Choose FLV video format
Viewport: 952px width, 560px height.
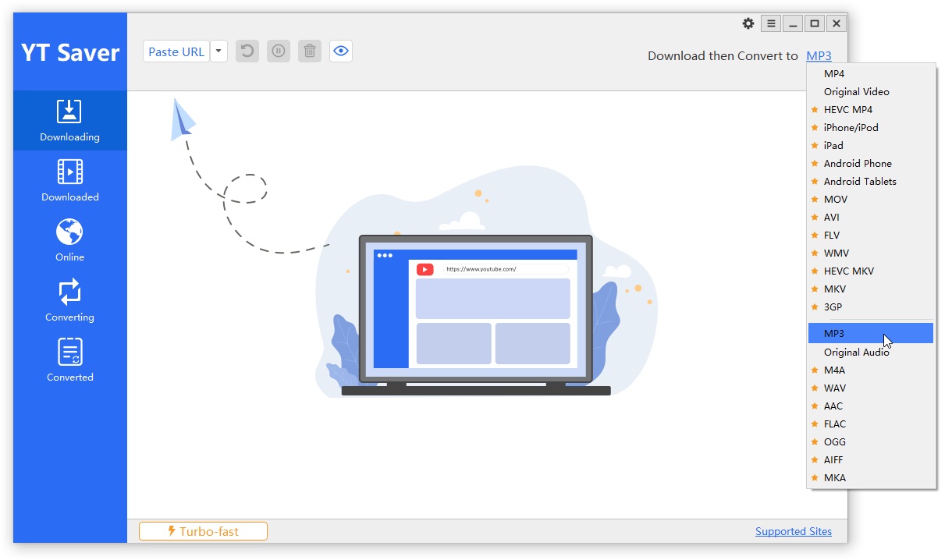[x=871, y=235]
